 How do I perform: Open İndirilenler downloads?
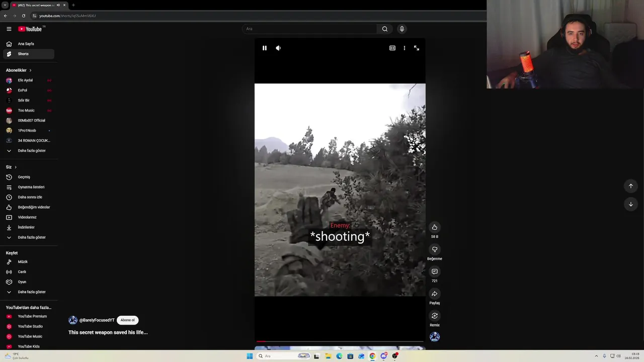pos(29,227)
